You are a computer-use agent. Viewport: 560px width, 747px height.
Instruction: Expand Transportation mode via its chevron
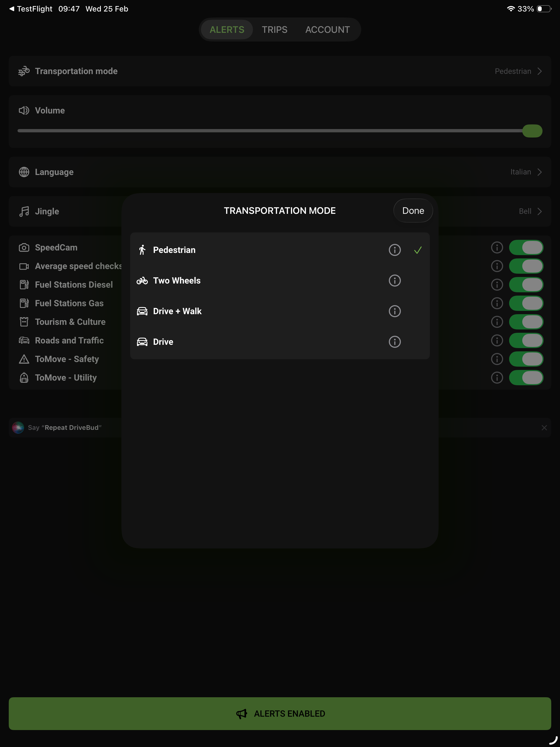click(x=539, y=71)
